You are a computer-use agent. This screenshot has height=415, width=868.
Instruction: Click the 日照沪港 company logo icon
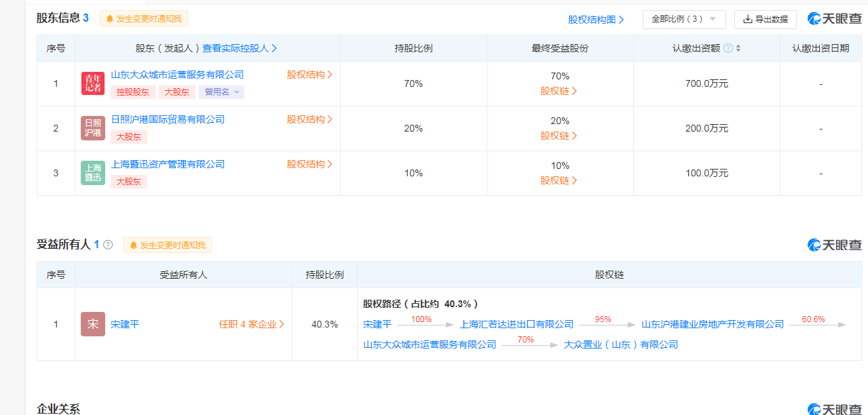(93, 128)
